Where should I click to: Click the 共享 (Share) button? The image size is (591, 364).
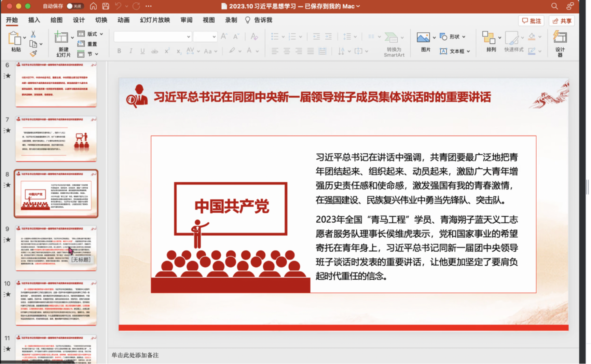click(x=562, y=20)
